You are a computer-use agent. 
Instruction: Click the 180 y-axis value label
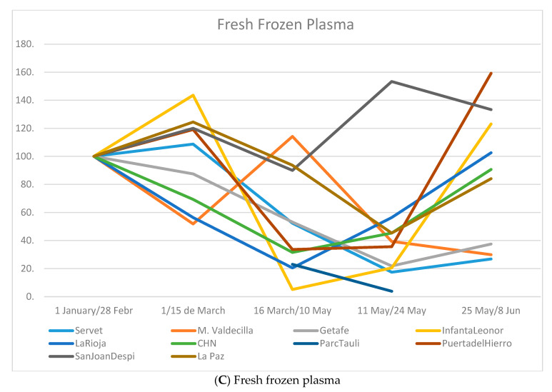[x=25, y=44]
